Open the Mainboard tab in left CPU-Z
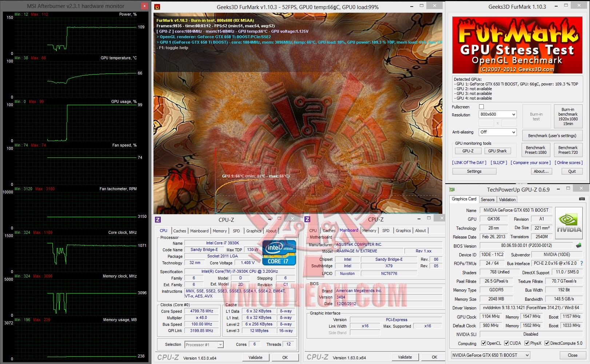Image resolution: width=590 pixels, height=364 pixels. [199, 231]
